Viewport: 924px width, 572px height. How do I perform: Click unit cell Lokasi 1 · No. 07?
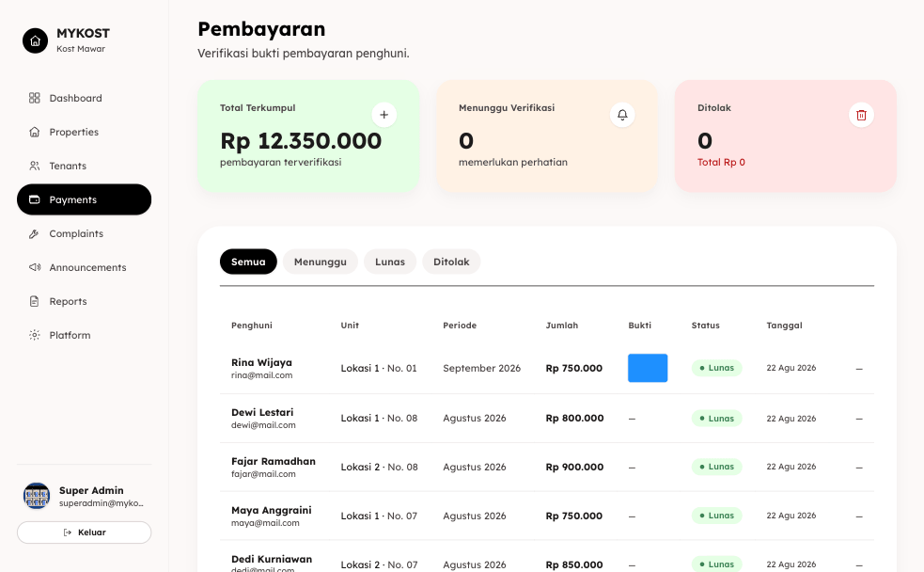click(x=379, y=516)
